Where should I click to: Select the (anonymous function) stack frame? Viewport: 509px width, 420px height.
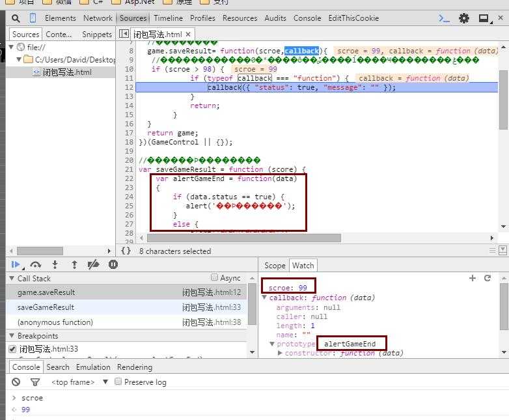pyautogui.click(x=127, y=322)
